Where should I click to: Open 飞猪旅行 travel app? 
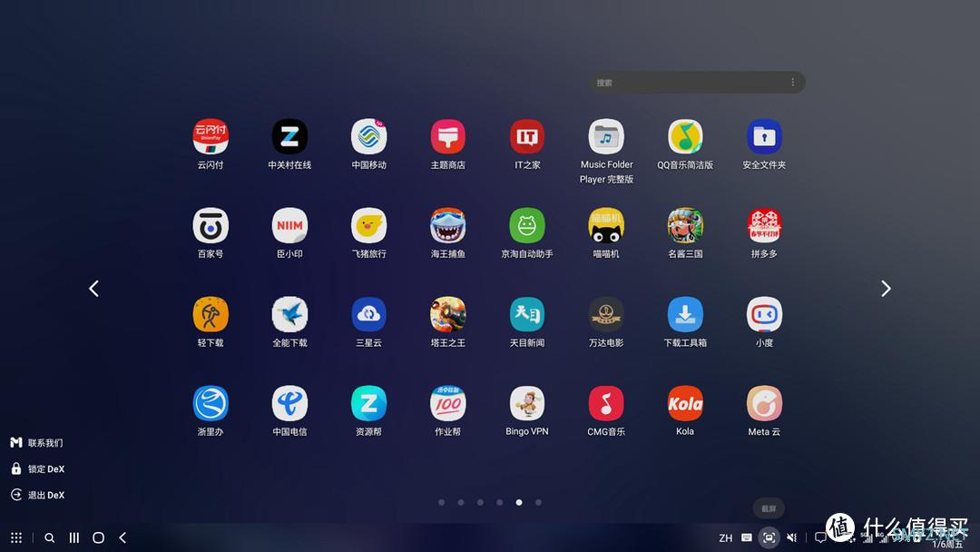[x=368, y=226]
